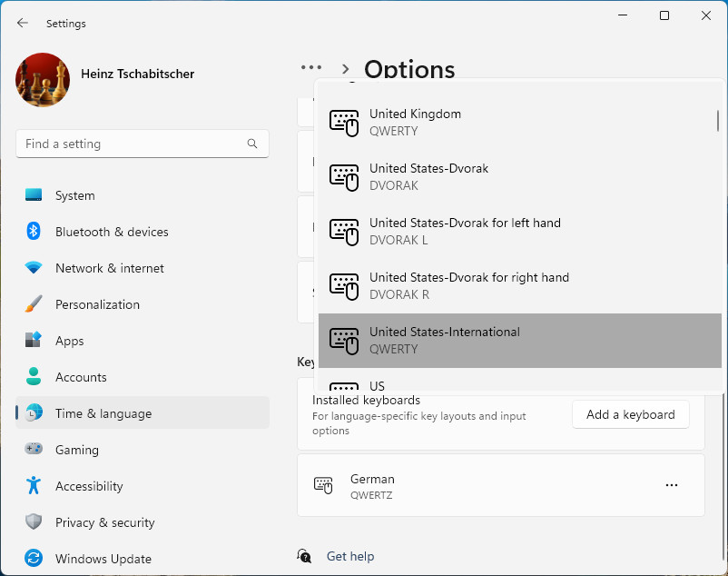Open Accessibility figure icon
The width and height of the screenshot is (728, 576).
[x=34, y=485]
